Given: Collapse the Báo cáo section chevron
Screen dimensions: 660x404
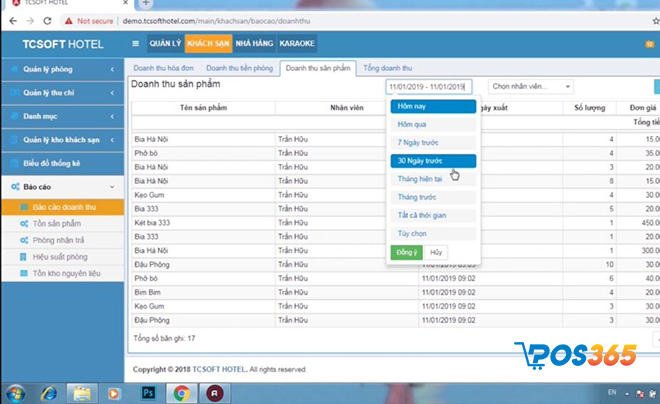Looking at the screenshot, I should click(112, 187).
